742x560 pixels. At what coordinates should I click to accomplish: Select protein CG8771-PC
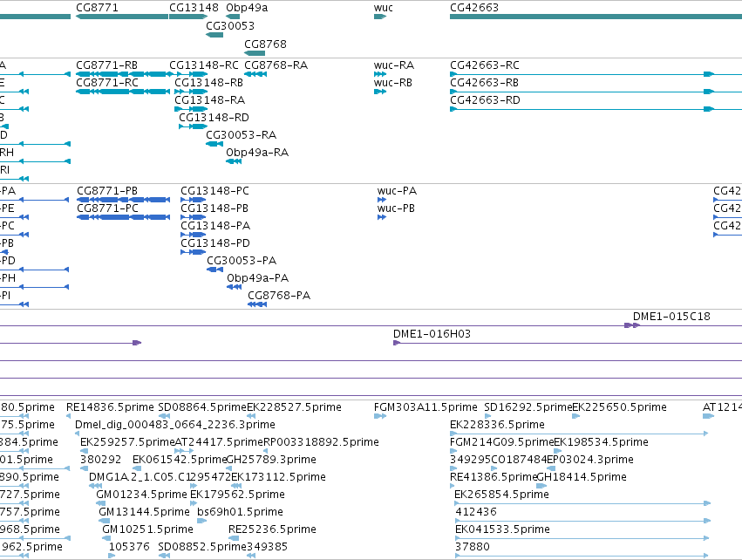[x=107, y=208]
